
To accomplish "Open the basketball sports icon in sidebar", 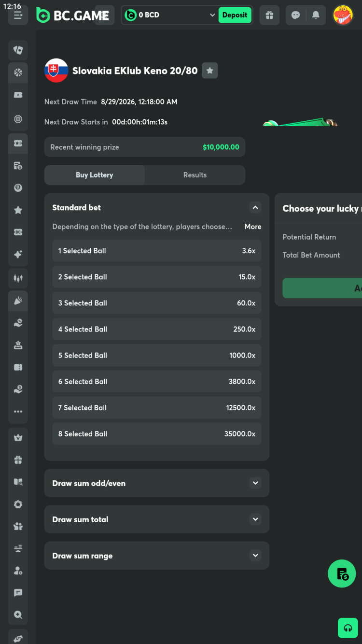I will click(x=18, y=72).
